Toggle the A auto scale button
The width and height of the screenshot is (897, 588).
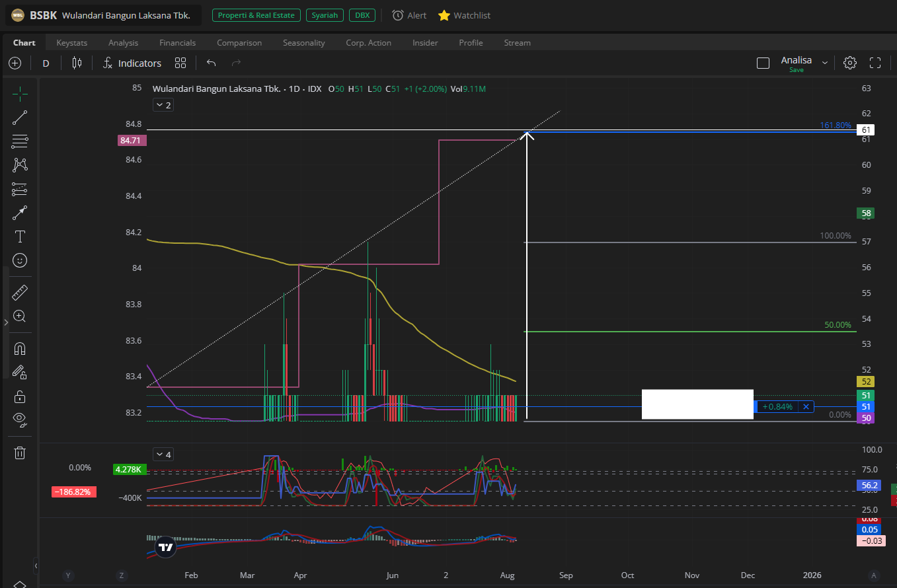tap(875, 575)
